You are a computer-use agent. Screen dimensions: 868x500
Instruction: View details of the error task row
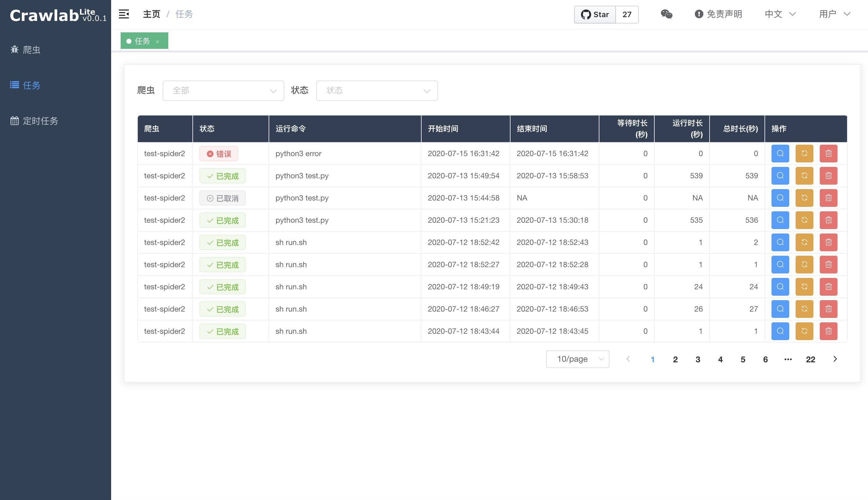pyautogui.click(x=780, y=154)
